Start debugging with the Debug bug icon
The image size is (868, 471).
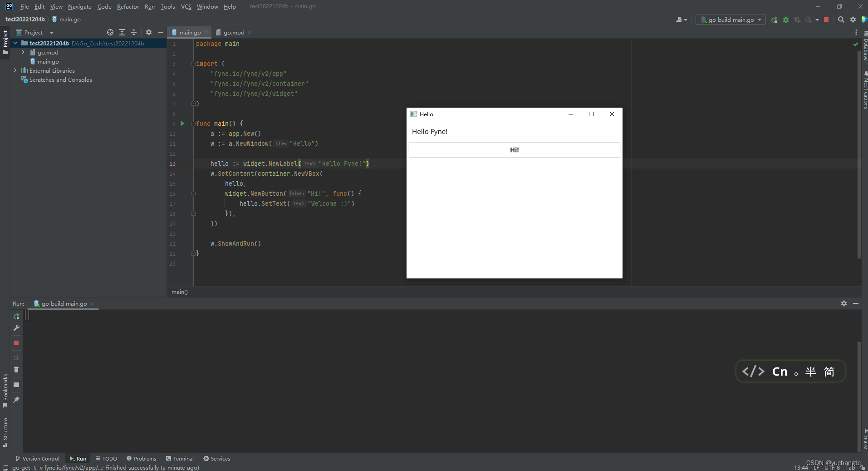(785, 20)
